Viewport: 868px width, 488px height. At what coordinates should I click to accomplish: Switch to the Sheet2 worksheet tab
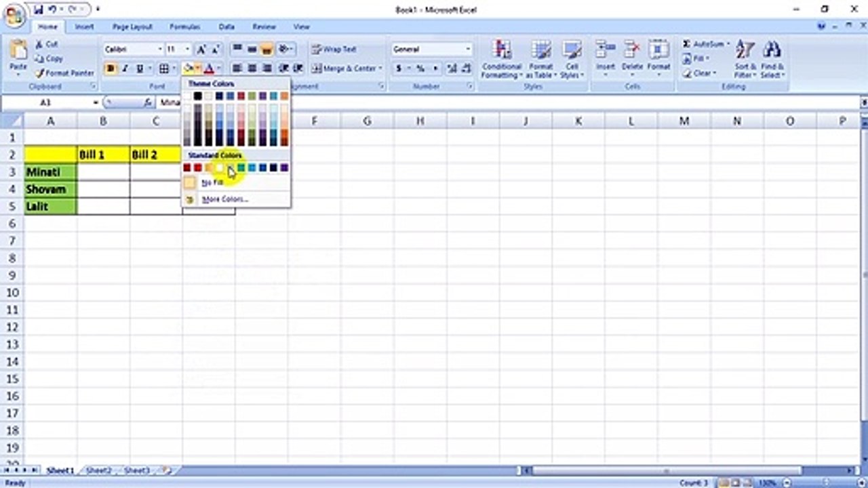click(99, 470)
